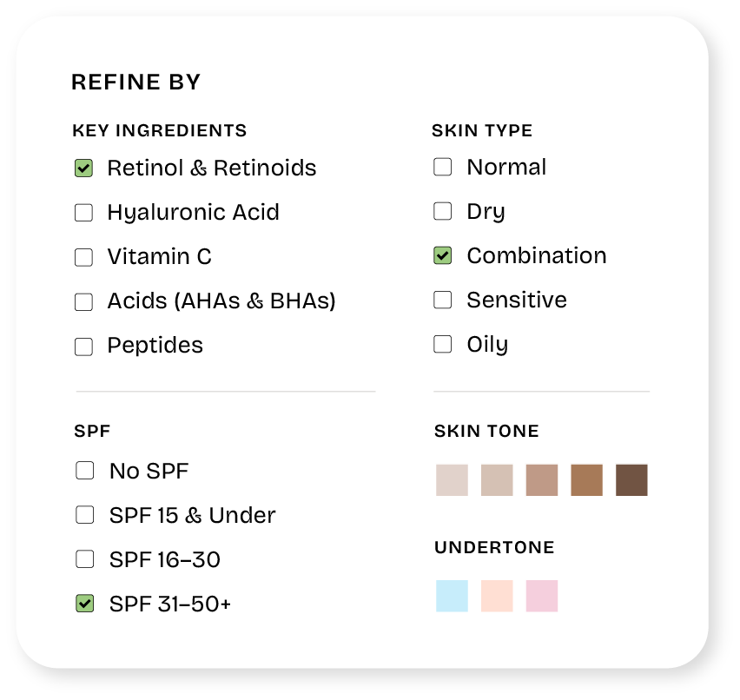Image resolution: width=740 pixels, height=700 pixels.
Task: Tick the Acids (AHAs & BHAs) checkbox
Action: 83,302
